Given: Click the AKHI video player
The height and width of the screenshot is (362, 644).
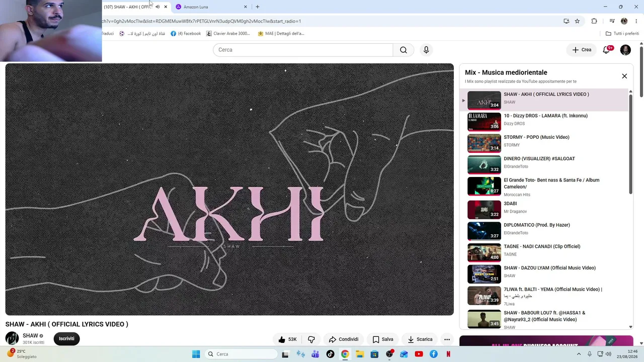Looking at the screenshot, I should [229, 190].
